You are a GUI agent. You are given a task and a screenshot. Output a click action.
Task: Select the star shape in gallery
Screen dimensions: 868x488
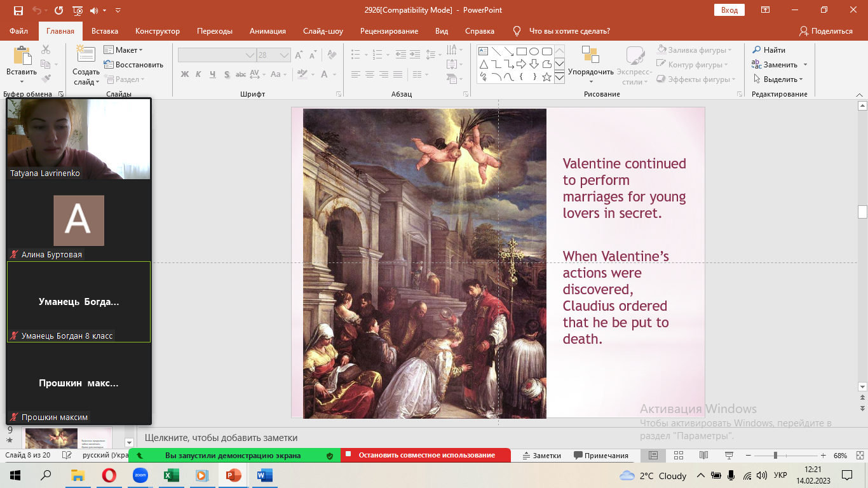(546, 77)
